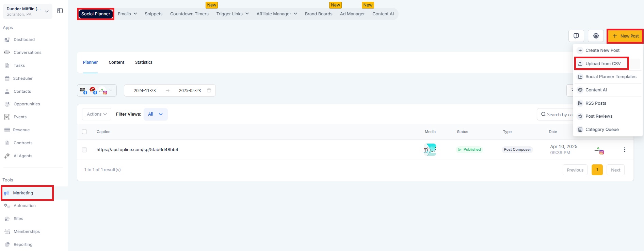Open the Filter Views All dropdown

[x=156, y=114]
